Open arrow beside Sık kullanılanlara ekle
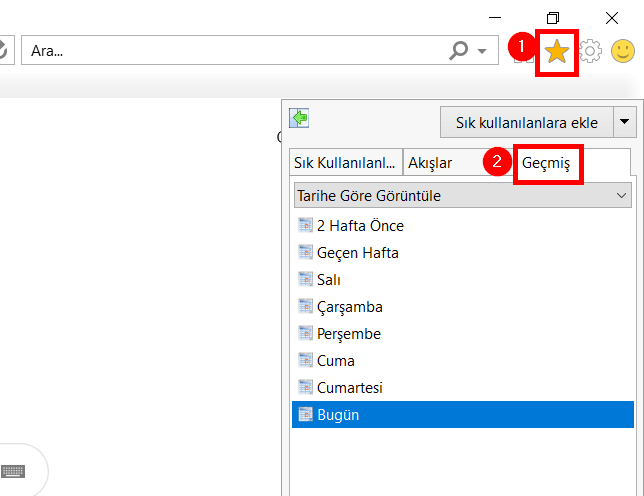The image size is (644, 496). coord(625,122)
